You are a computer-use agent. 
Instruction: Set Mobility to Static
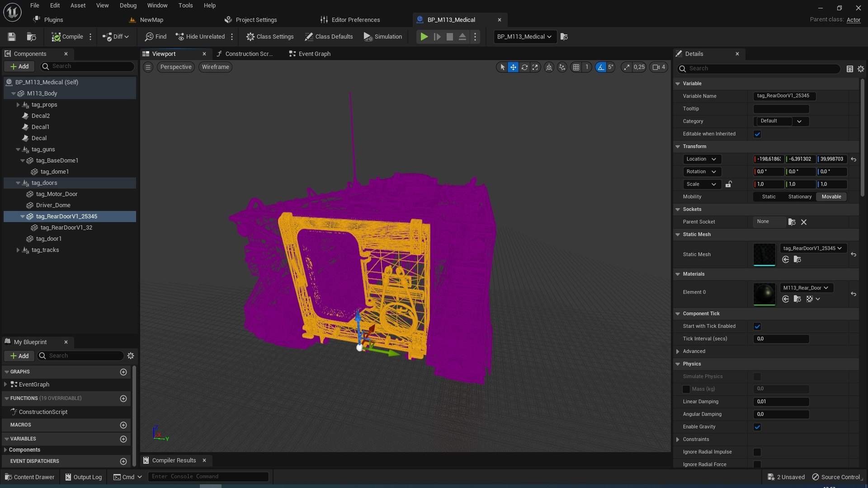[769, 197]
